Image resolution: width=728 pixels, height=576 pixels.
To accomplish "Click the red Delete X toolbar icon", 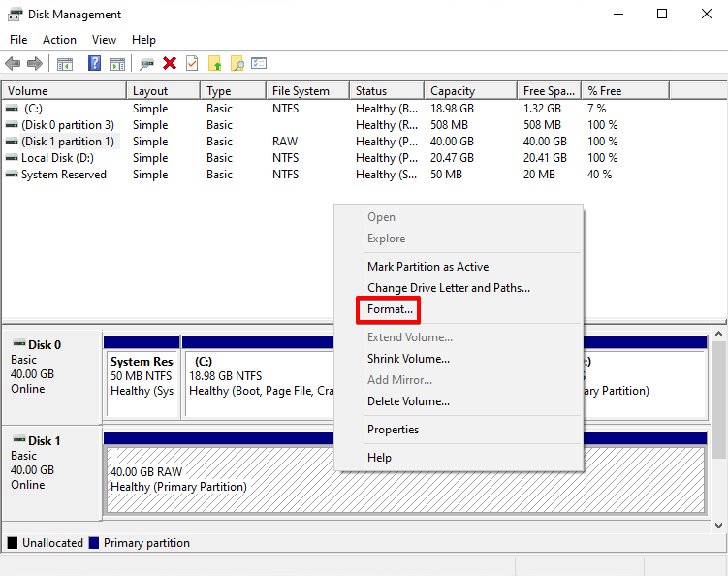I will [170, 63].
